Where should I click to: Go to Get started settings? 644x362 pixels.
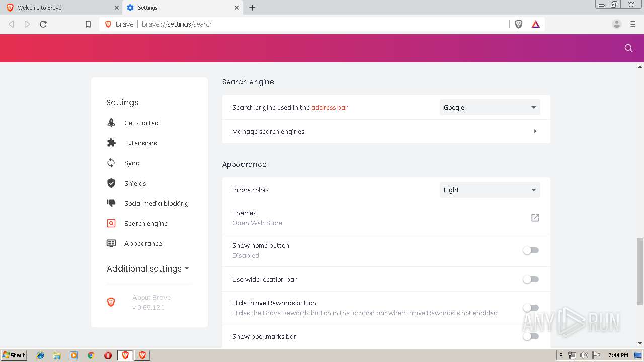(x=141, y=123)
